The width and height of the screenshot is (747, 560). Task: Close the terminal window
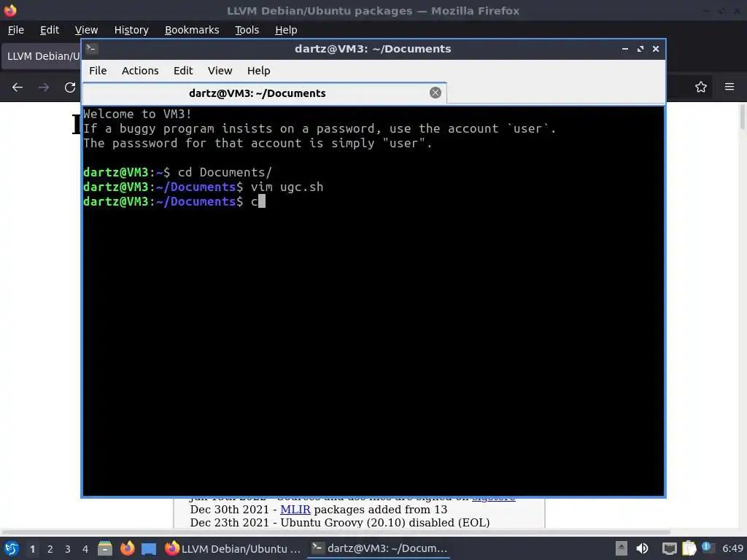click(656, 49)
